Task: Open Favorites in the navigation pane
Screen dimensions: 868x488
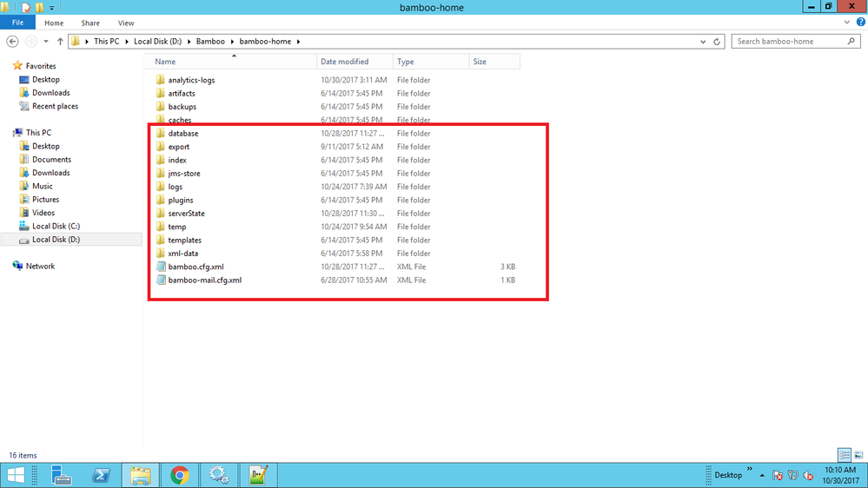Action: click(x=41, y=66)
